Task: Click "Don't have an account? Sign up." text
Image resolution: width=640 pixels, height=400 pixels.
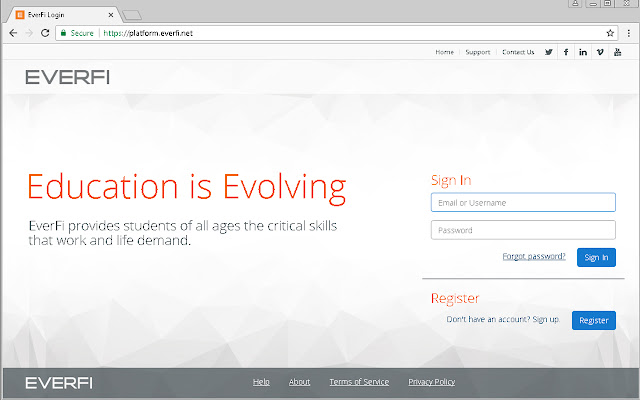Action: click(503, 319)
